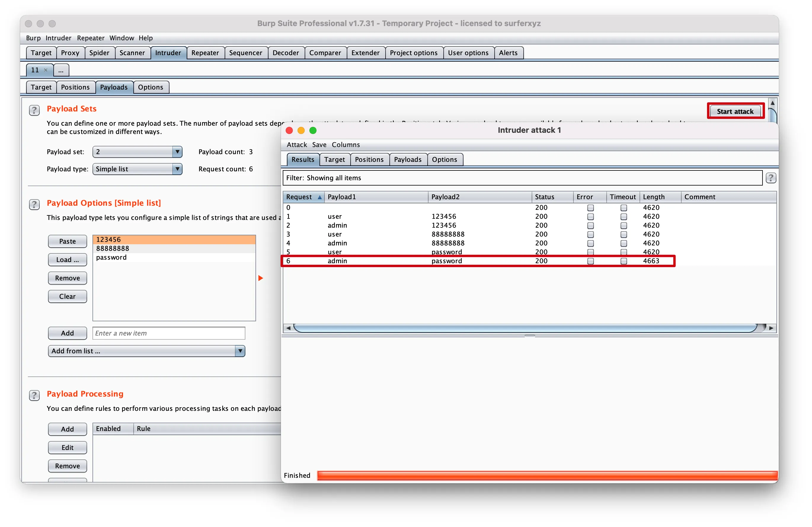Switch to the Comparer tab

[x=325, y=53]
